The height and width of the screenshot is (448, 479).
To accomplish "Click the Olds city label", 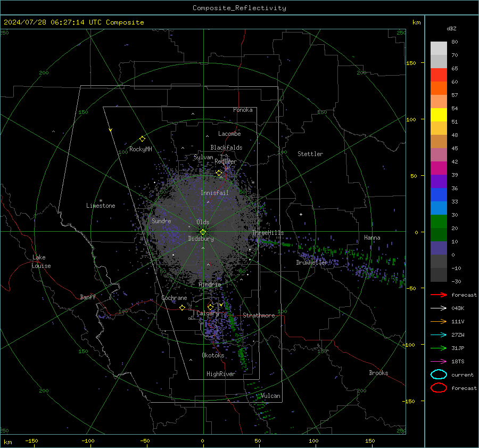I will click(x=203, y=222).
